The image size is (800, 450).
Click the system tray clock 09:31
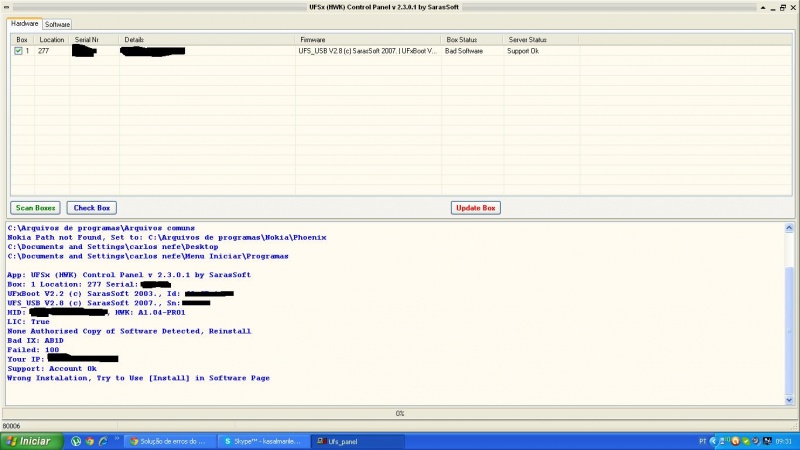[784, 441]
